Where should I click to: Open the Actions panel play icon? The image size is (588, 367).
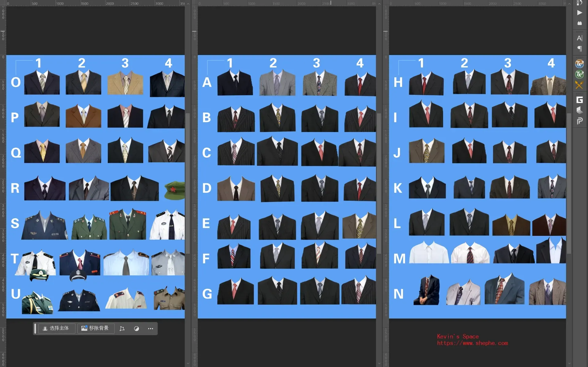point(579,13)
